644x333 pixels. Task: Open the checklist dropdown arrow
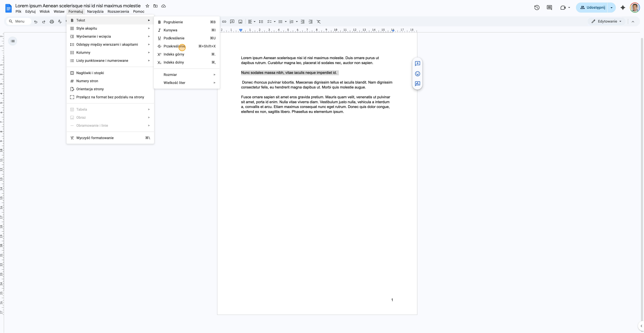(x=274, y=22)
